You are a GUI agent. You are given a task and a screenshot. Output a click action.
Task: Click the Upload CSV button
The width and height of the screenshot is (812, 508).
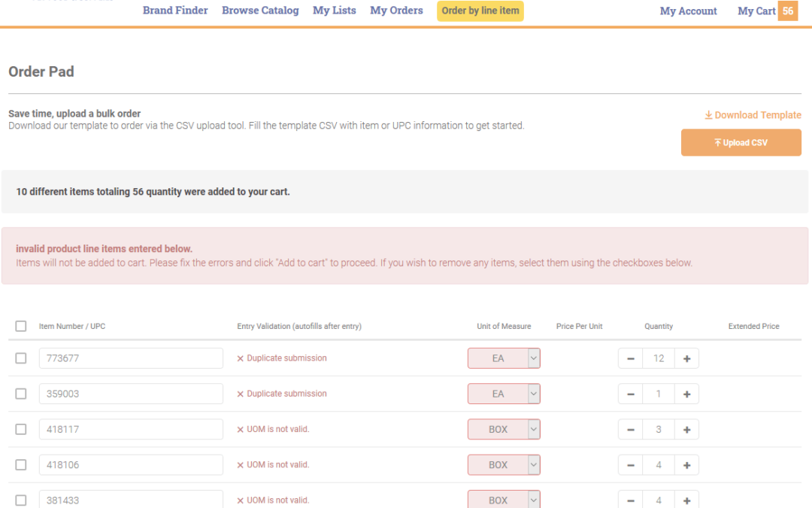[x=741, y=142]
